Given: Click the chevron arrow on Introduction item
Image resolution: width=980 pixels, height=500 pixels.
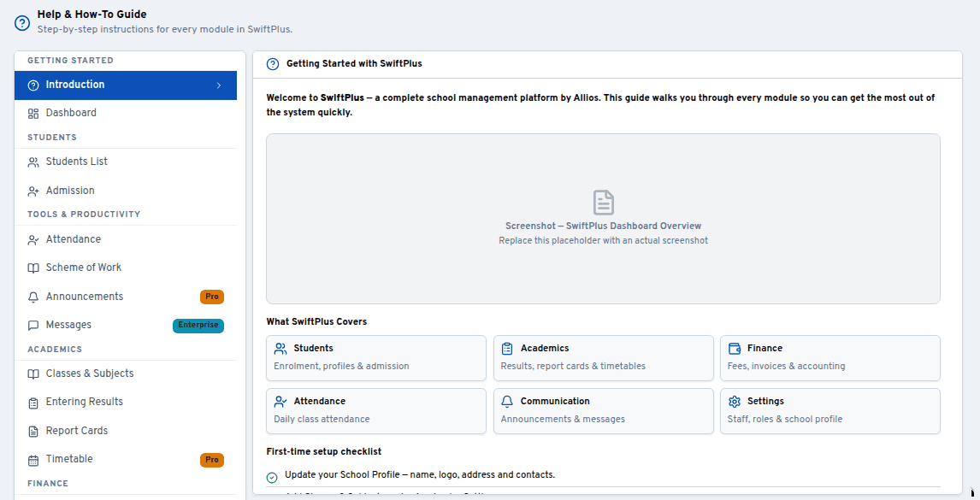Looking at the screenshot, I should tap(219, 85).
